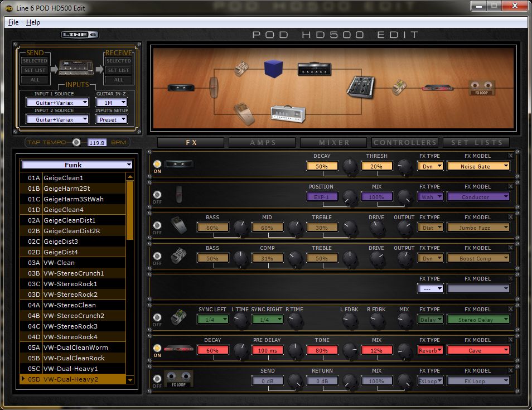The width and height of the screenshot is (532, 410).
Task: Select the red reverb rack unit in chain
Action: click(438, 88)
